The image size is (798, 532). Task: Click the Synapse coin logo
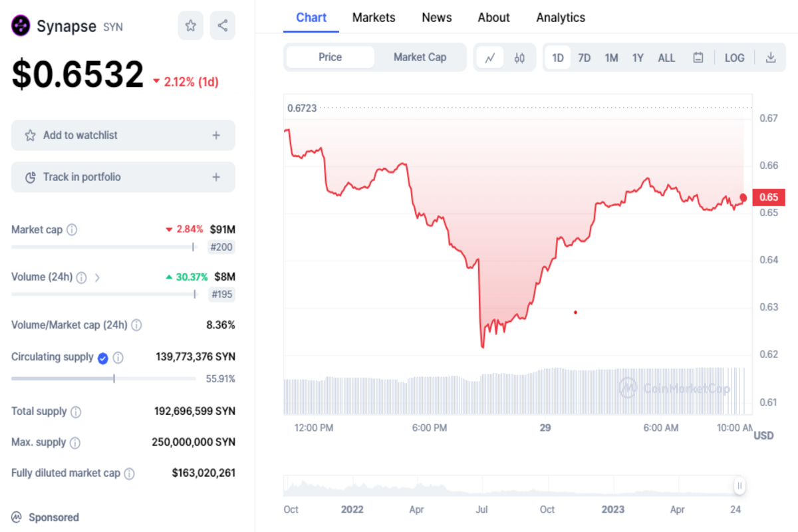tap(21, 26)
